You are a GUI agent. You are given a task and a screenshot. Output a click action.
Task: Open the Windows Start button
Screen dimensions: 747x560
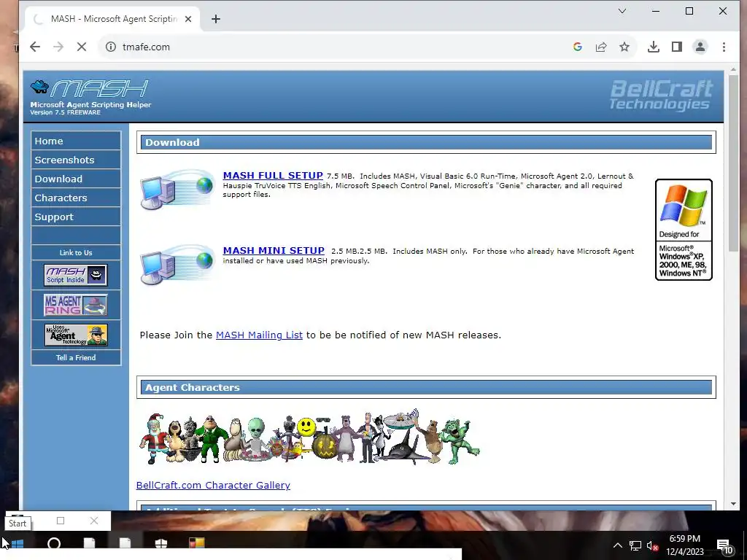click(x=18, y=543)
